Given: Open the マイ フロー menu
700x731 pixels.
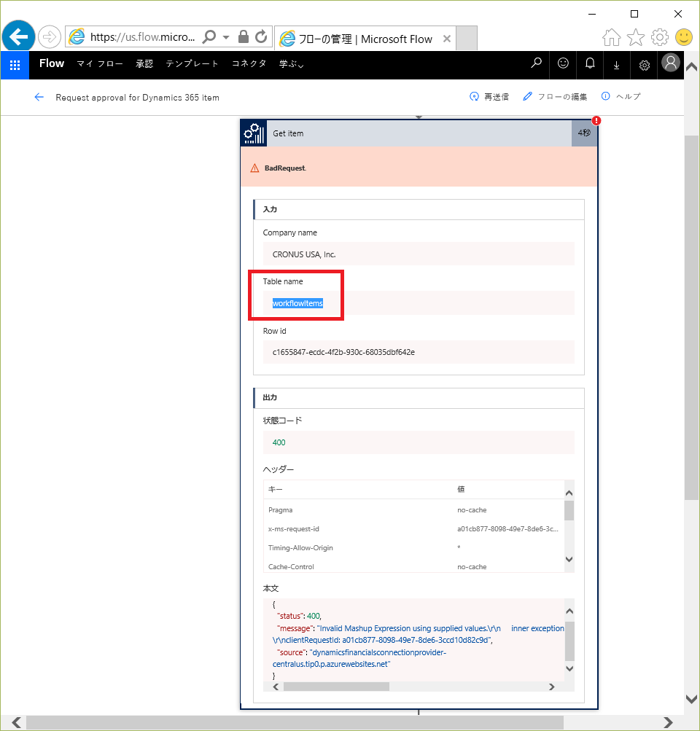Looking at the screenshot, I should tap(100, 64).
